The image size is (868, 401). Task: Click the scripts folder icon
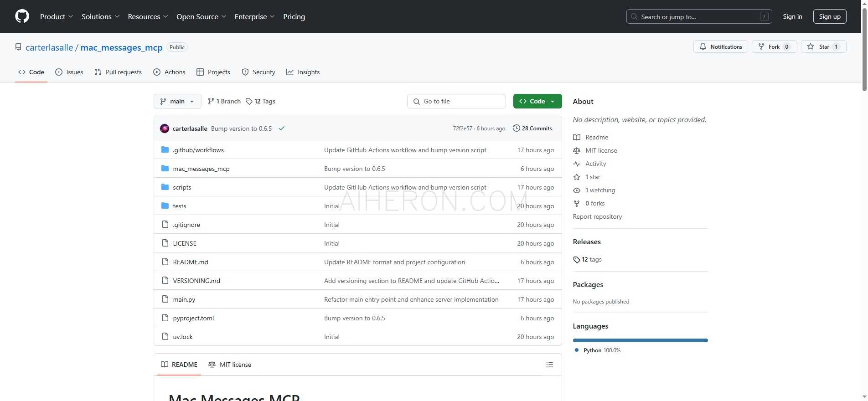pyautogui.click(x=165, y=187)
